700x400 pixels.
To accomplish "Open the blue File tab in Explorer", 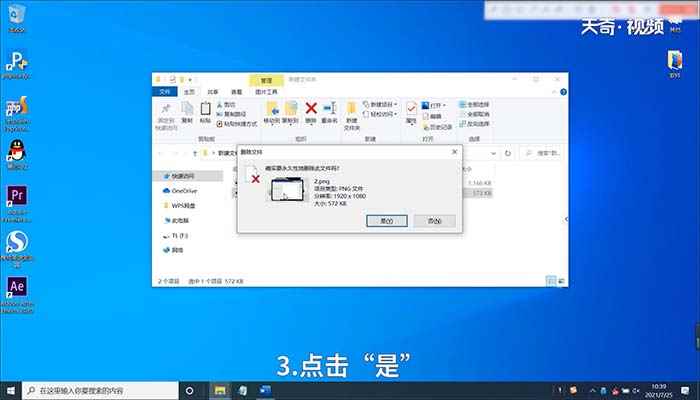I will [165, 92].
